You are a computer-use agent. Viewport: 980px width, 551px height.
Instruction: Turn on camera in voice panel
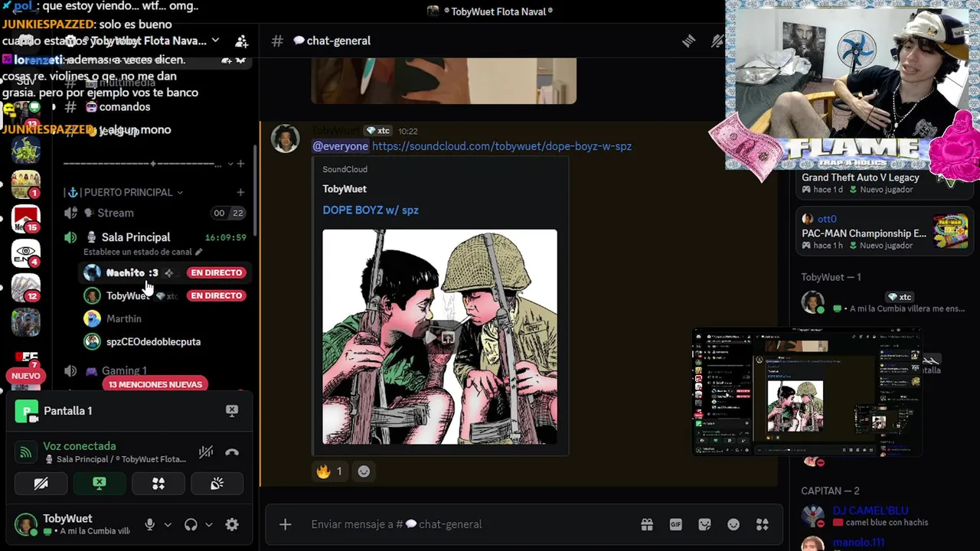41,484
